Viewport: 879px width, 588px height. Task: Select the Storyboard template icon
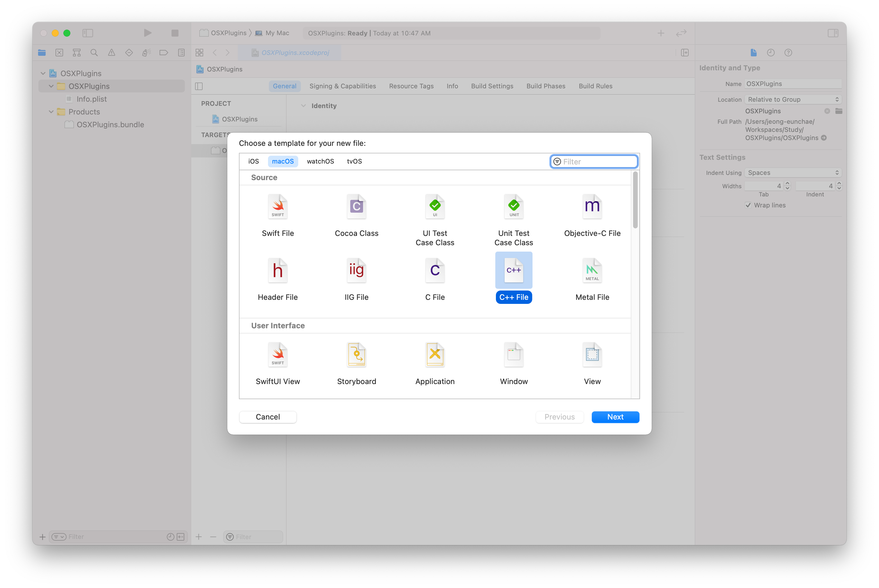click(356, 354)
